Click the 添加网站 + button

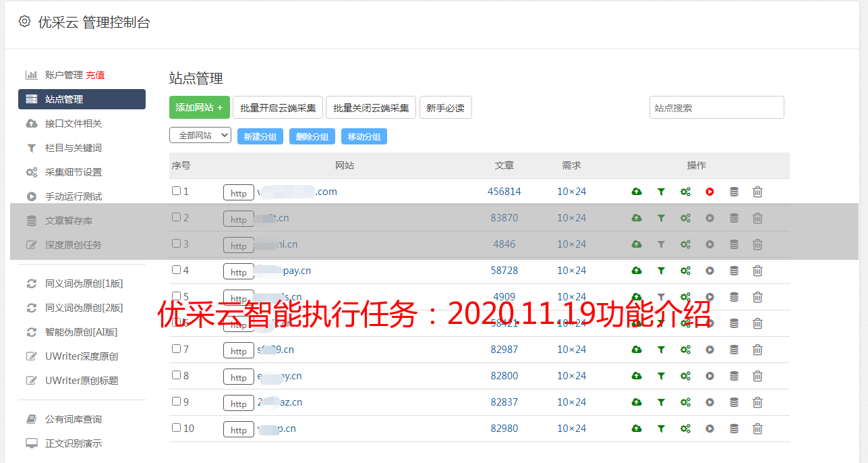pyautogui.click(x=200, y=107)
